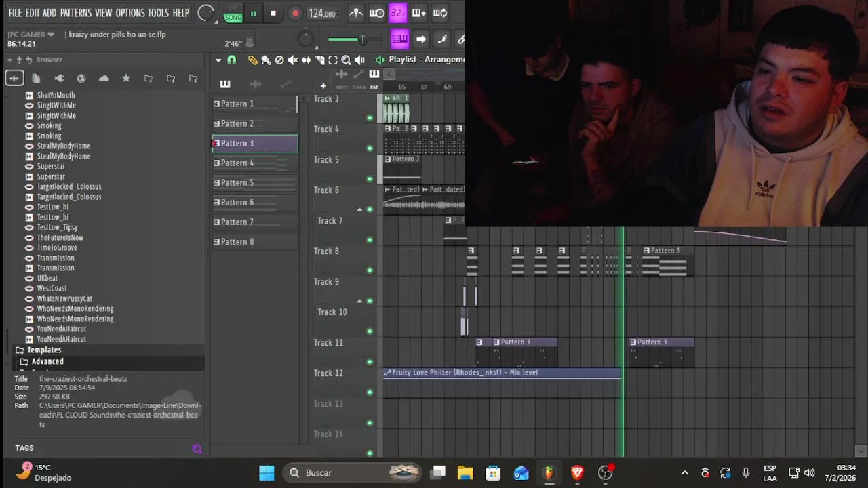The width and height of the screenshot is (868, 488).
Task: Select Pattern 8 in picker
Action: tap(255, 242)
